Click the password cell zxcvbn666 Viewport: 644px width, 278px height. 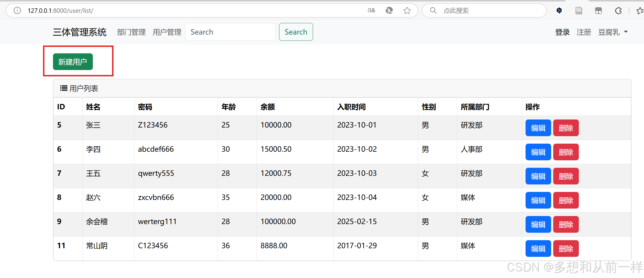tap(156, 197)
